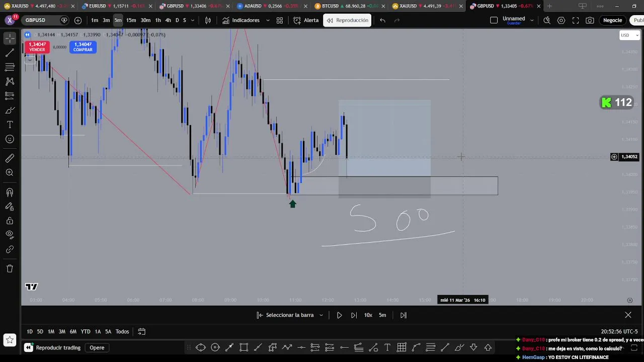Open the Fibonacci retracement tools

(10, 67)
